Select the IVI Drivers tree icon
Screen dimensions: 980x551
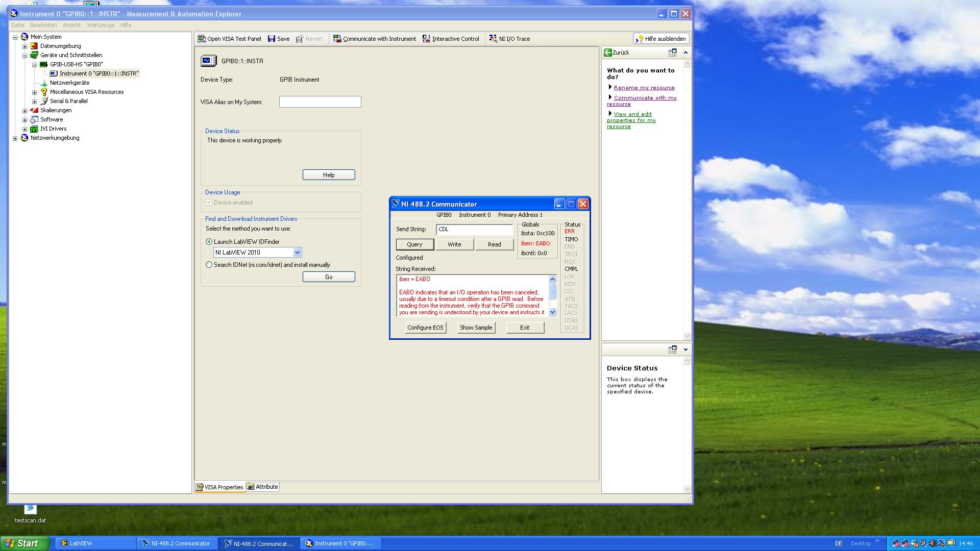pos(34,129)
